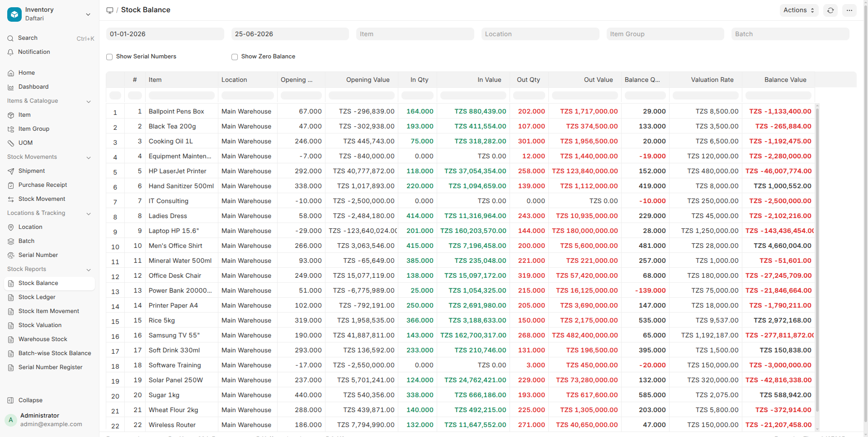Open the Actions dropdown
Viewport: 868px width, 437px height.
[799, 10]
